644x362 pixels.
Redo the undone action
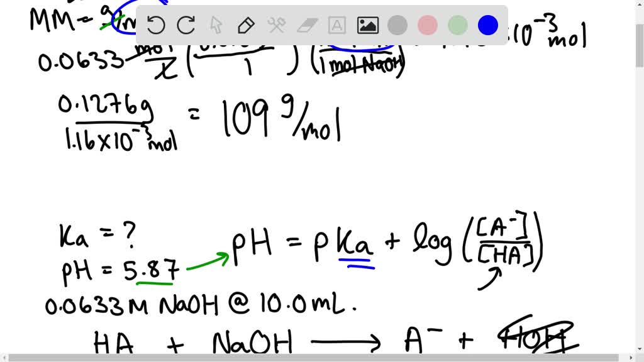(185, 25)
